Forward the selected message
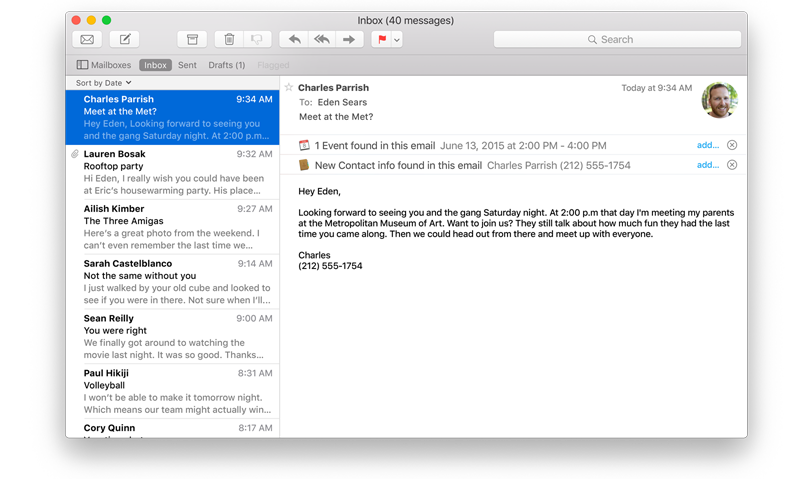 point(349,39)
